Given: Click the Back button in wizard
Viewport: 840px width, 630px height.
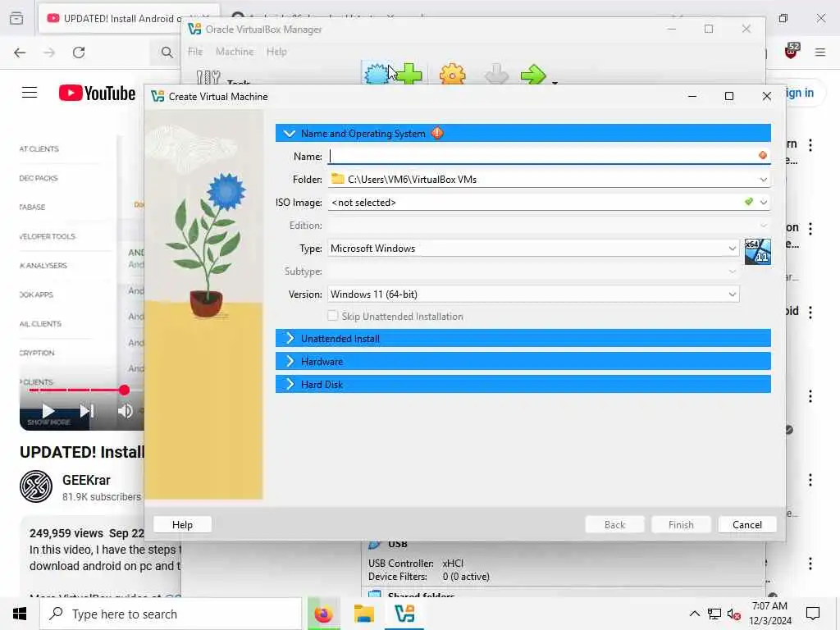Looking at the screenshot, I should coord(614,524).
